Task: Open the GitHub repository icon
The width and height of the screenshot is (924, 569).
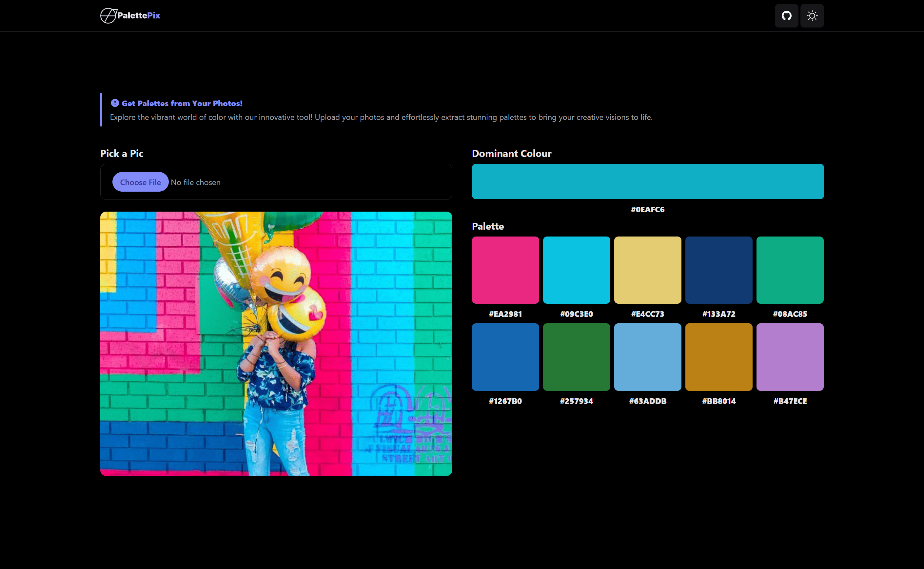Action: [x=786, y=15]
